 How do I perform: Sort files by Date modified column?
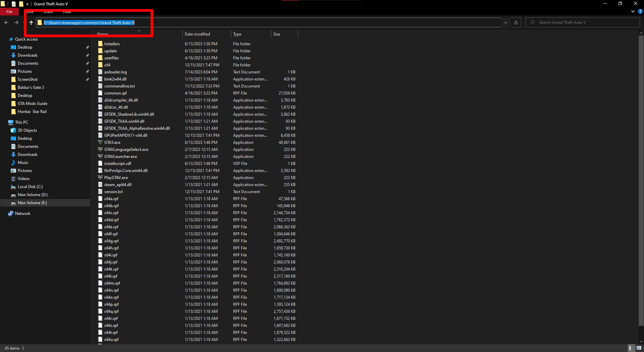(197, 34)
